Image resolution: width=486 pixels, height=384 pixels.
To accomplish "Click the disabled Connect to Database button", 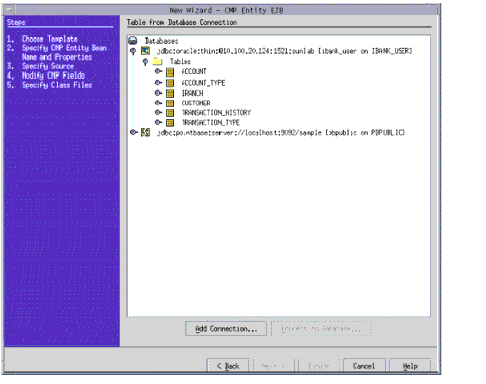I will point(321,329).
